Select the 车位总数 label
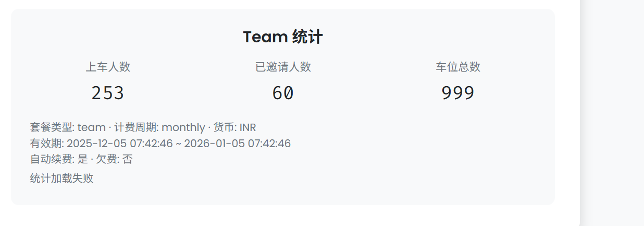 point(458,67)
